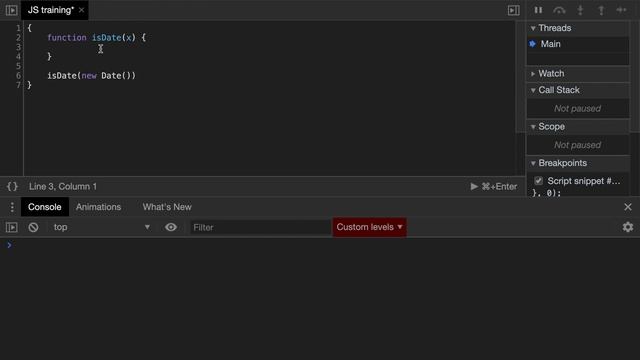Close the JS training tab
This screenshot has height=360, width=640.
[x=81, y=10]
